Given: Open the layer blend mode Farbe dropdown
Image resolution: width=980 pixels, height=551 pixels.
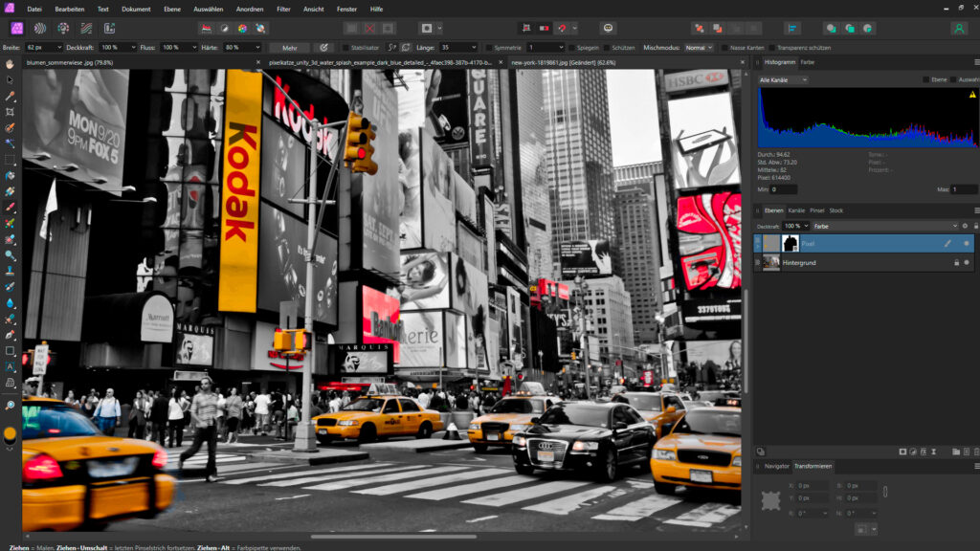Looking at the screenshot, I should click(x=884, y=226).
